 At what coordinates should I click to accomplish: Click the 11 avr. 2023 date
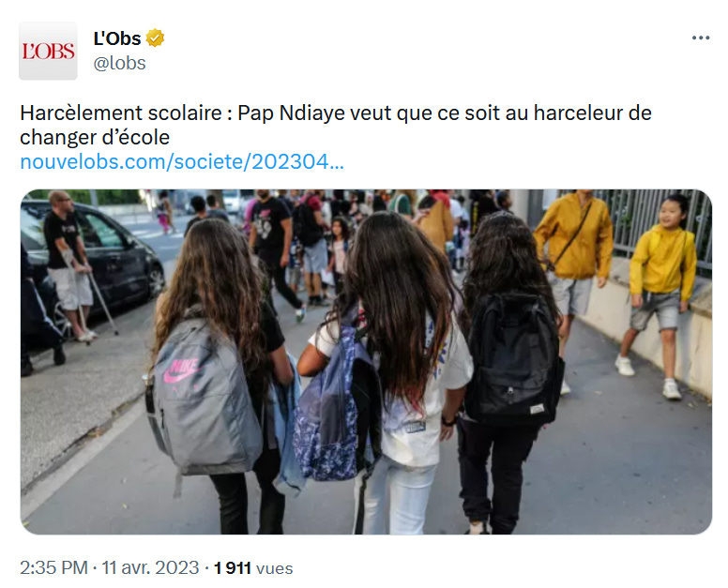pos(150,567)
